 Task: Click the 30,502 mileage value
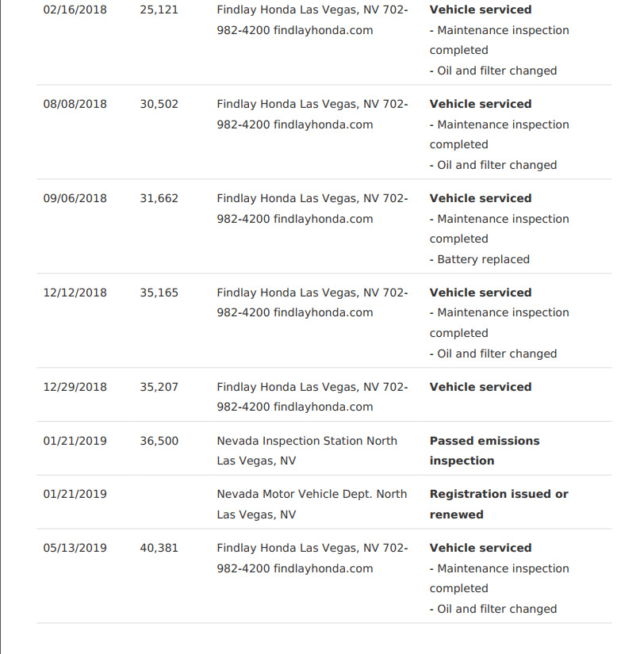coord(159,104)
